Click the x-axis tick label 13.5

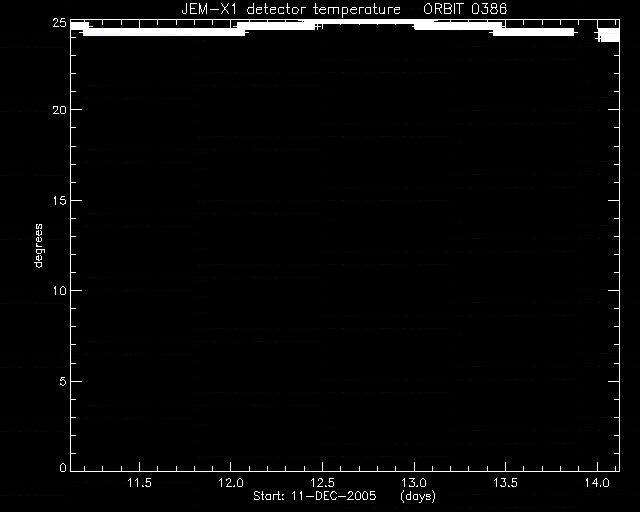click(x=505, y=483)
